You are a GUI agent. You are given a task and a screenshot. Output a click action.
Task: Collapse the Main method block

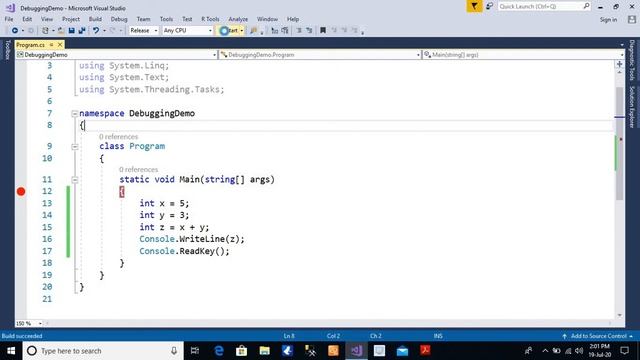(75, 180)
